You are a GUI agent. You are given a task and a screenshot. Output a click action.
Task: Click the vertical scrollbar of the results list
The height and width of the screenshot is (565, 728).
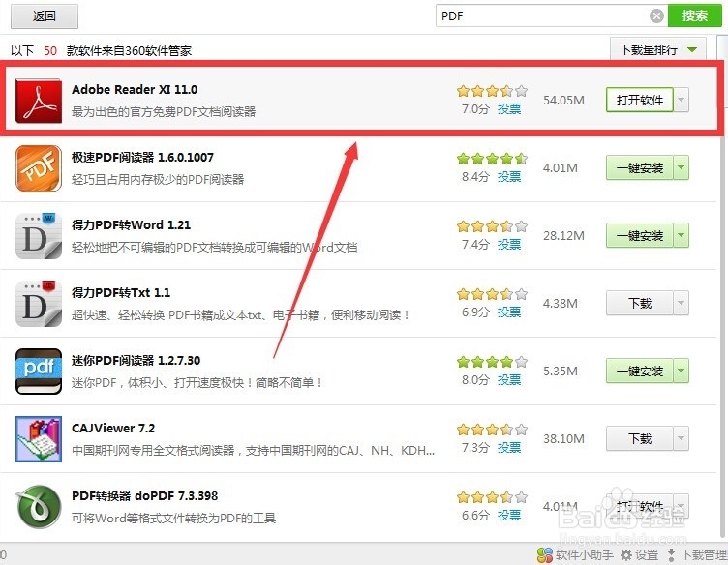[722, 325]
